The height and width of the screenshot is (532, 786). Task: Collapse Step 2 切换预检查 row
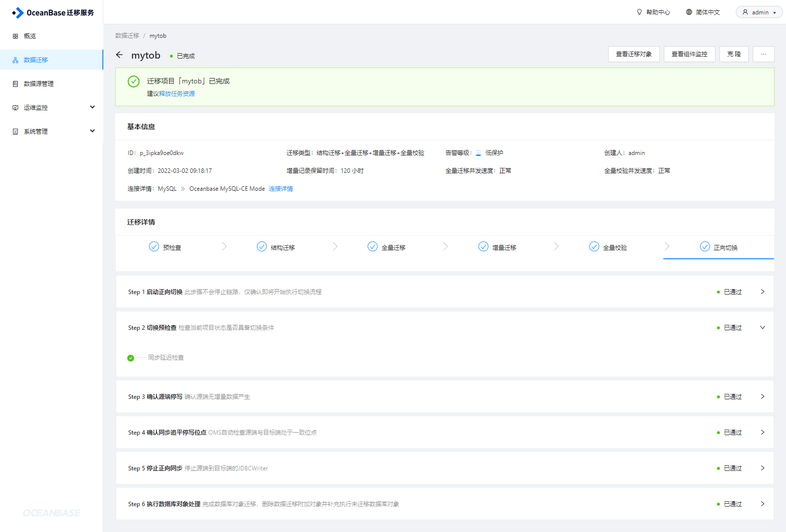click(x=763, y=328)
